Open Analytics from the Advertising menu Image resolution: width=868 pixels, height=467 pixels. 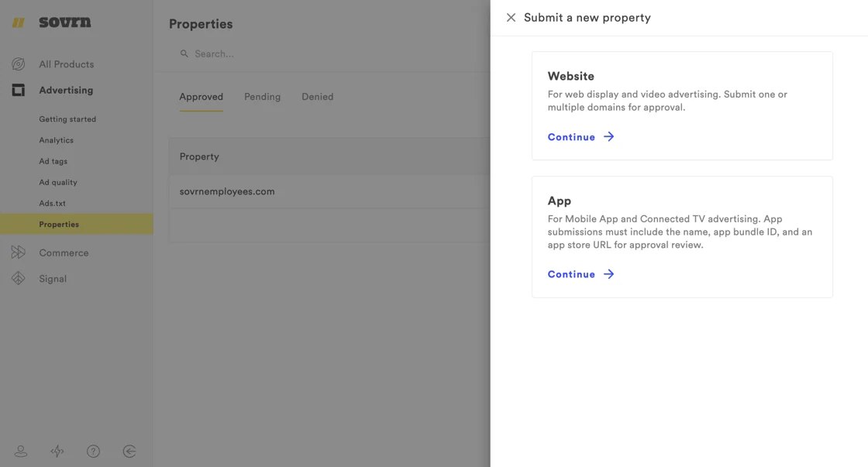pyautogui.click(x=56, y=140)
